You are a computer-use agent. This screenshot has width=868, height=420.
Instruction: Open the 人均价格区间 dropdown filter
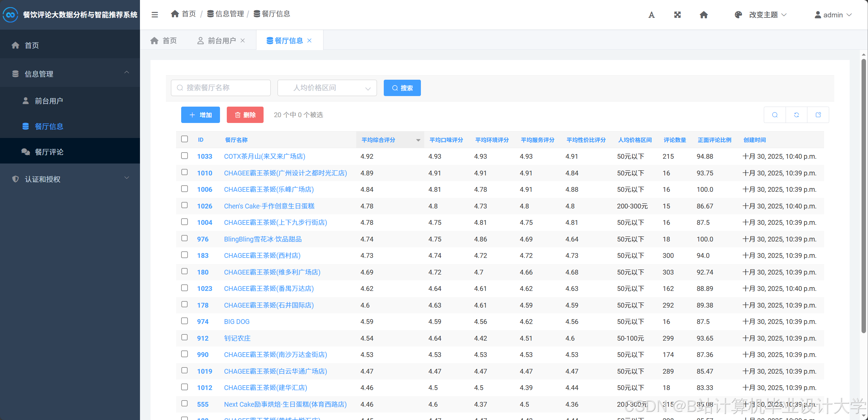[327, 88]
